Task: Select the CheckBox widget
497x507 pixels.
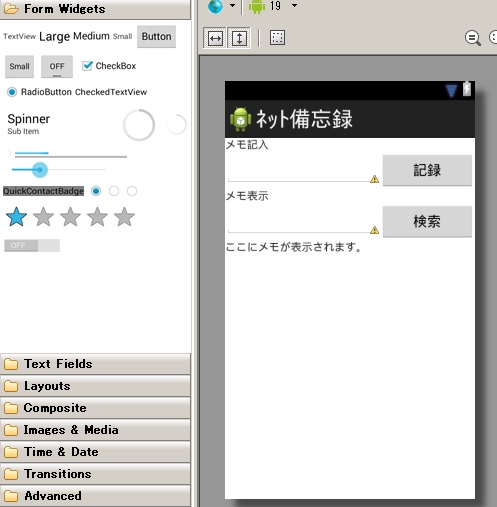Action: click(x=109, y=66)
